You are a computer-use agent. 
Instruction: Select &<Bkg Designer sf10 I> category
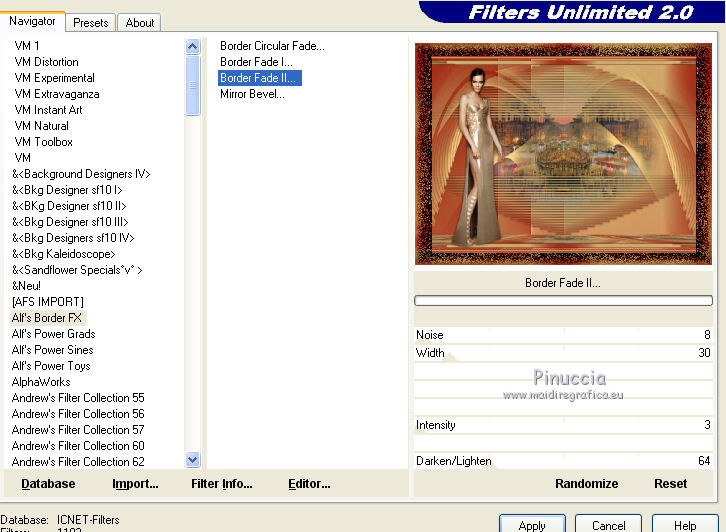(67, 190)
